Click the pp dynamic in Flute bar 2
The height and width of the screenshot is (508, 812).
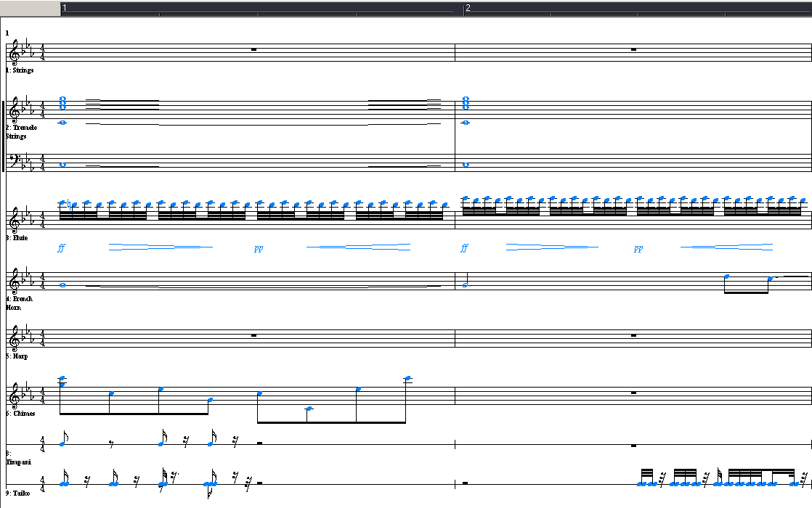638,247
